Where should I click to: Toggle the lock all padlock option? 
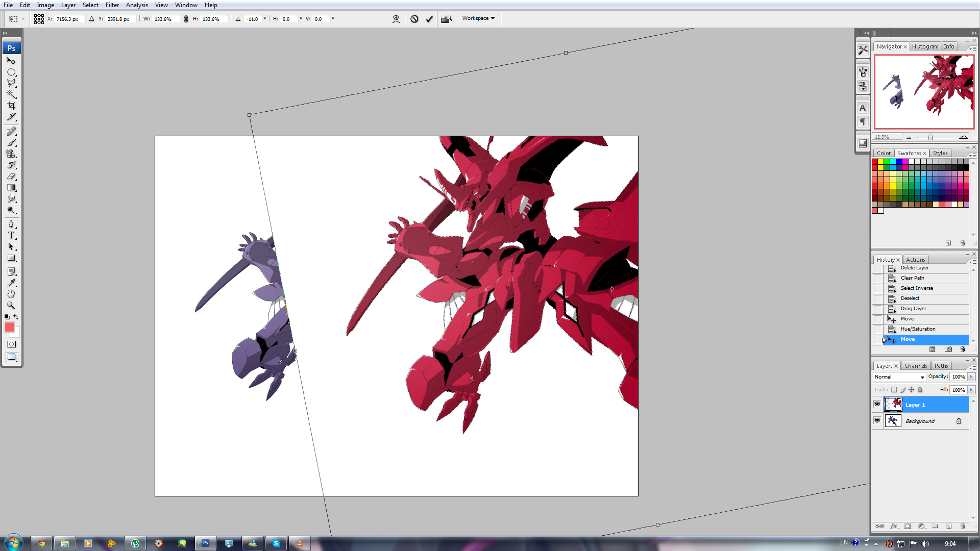click(920, 390)
